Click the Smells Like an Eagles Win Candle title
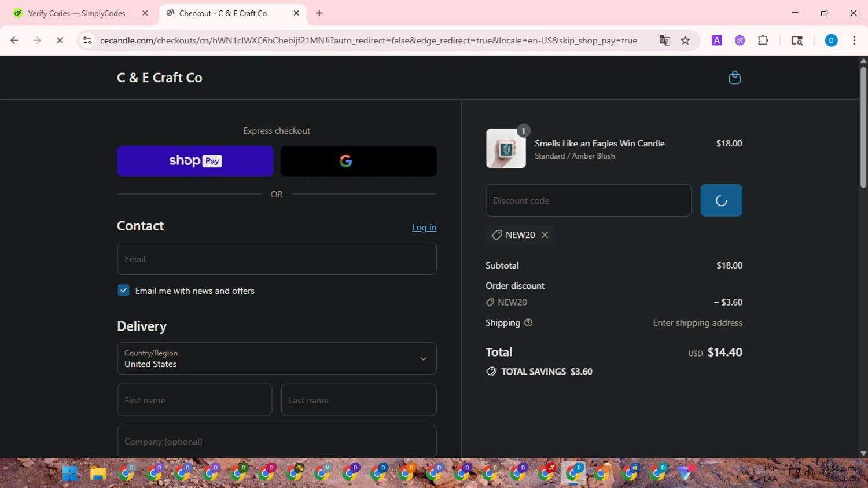Screen dimensions: 868x488 (x=599, y=144)
